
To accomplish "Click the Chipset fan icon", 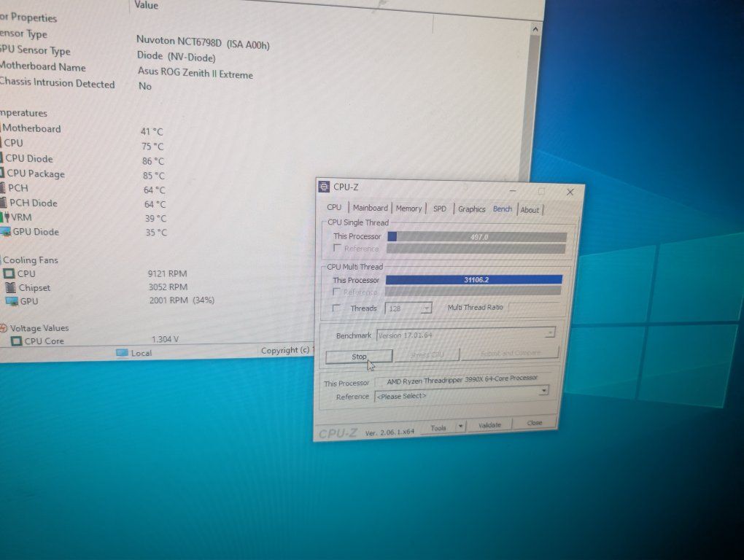I will click(10, 287).
